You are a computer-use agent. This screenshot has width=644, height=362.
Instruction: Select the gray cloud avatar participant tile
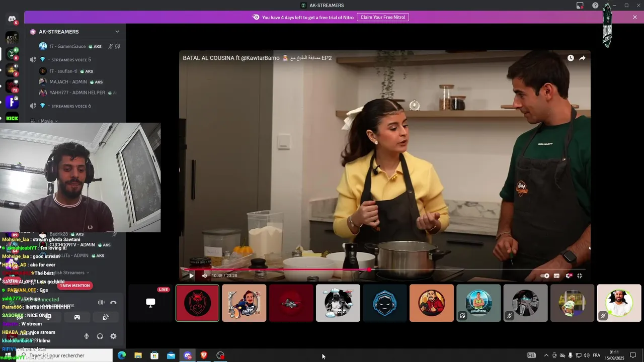tap(338, 303)
